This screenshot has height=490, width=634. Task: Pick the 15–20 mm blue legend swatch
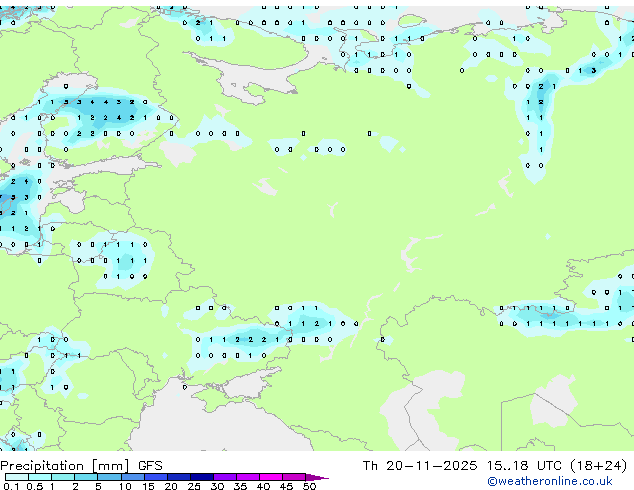(156, 477)
